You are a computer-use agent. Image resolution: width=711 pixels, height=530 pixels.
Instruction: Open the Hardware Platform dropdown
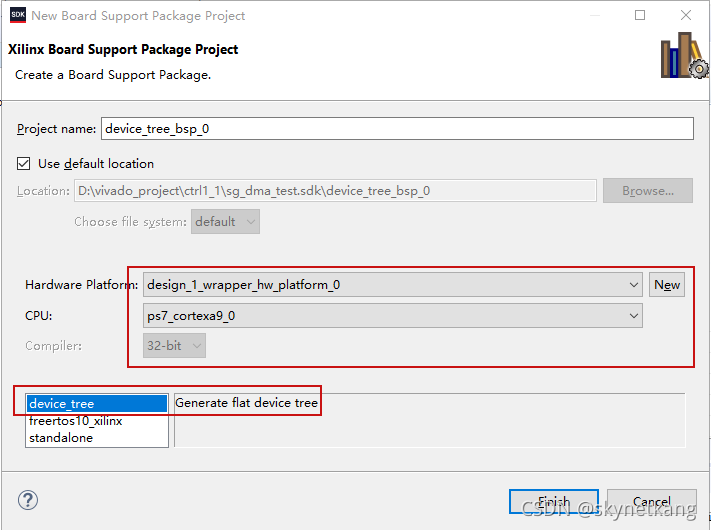tap(393, 285)
